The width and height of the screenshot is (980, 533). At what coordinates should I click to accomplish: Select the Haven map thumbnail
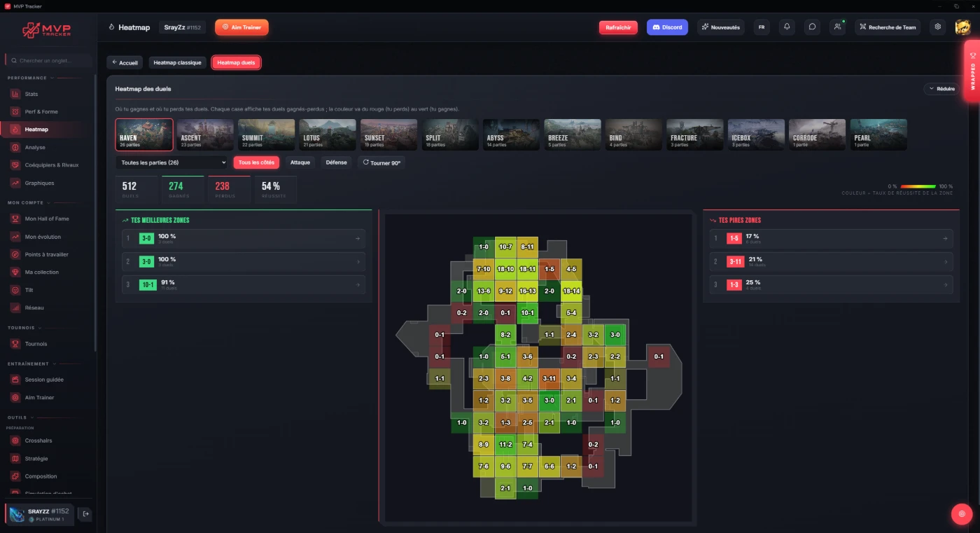coord(144,134)
